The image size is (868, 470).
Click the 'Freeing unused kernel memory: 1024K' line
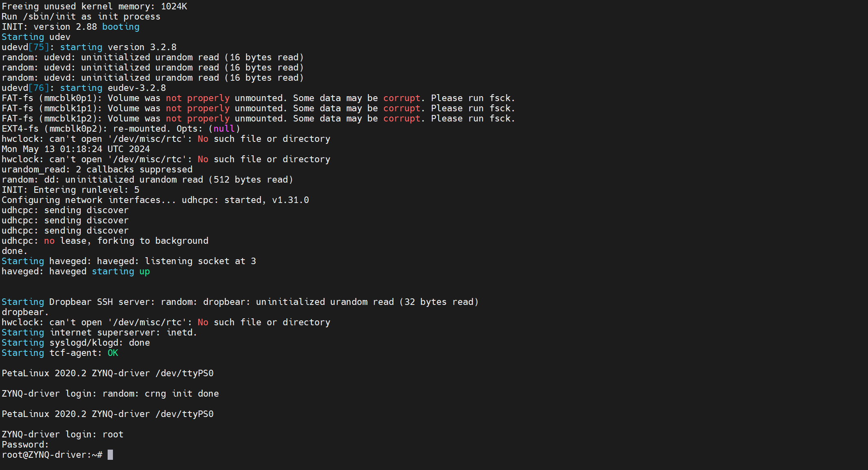click(x=95, y=6)
